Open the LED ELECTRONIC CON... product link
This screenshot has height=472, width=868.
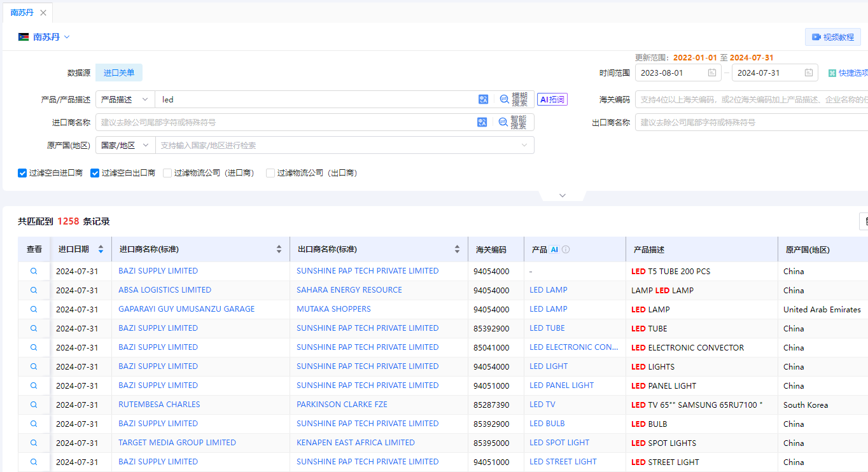click(574, 347)
